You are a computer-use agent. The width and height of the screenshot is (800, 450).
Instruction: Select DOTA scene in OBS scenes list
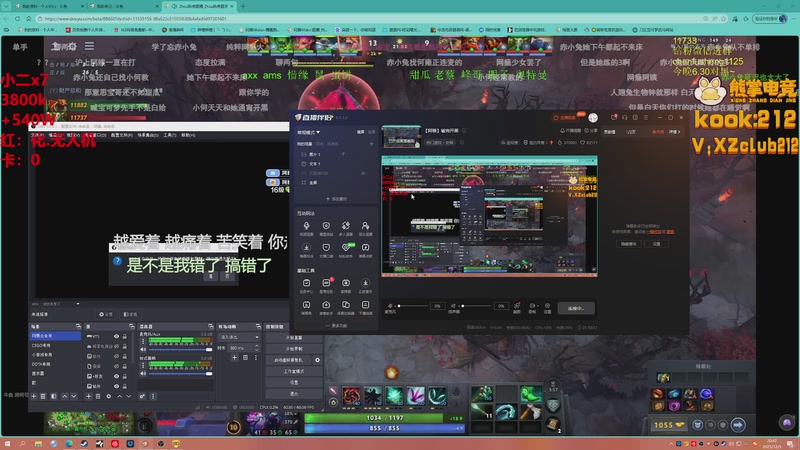[41, 364]
